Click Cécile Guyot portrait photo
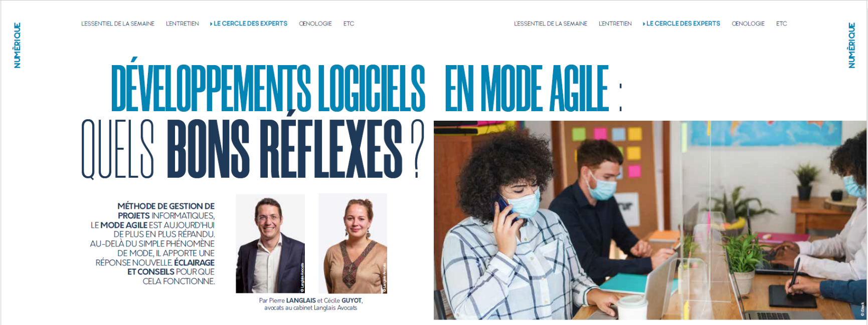The image size is (868, 325). point(353,243)
